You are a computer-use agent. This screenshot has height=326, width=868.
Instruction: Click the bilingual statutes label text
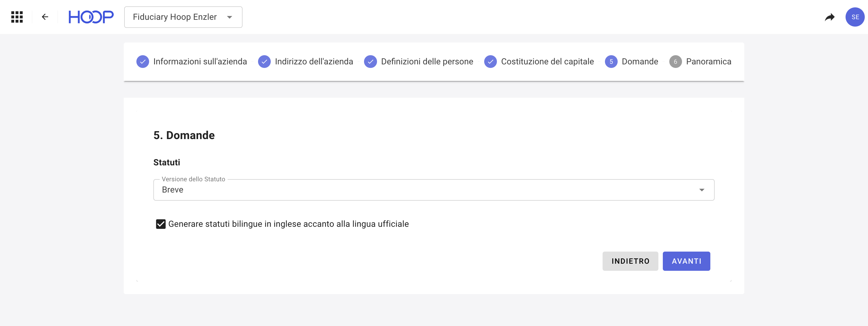click(x=288, y=224)
